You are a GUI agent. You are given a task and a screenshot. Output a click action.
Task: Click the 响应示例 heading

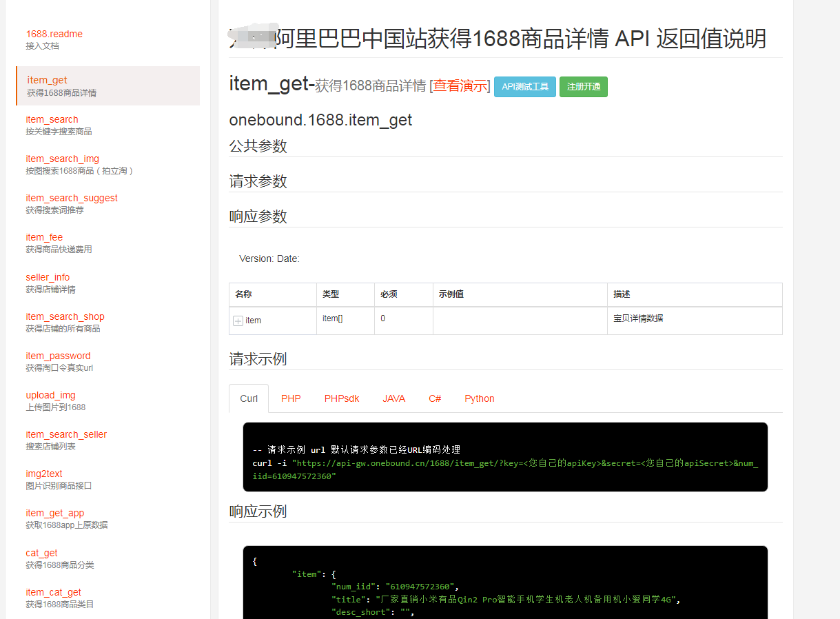coord(258,511)
